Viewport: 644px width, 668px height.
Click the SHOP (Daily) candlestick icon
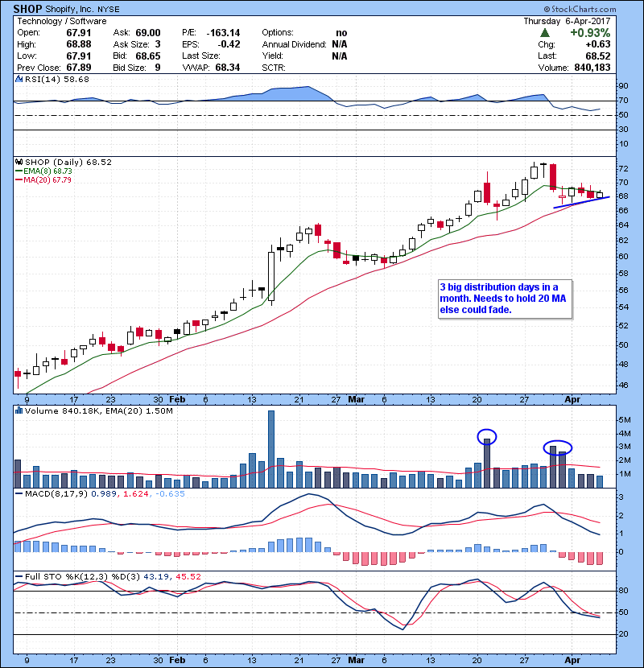19,162
